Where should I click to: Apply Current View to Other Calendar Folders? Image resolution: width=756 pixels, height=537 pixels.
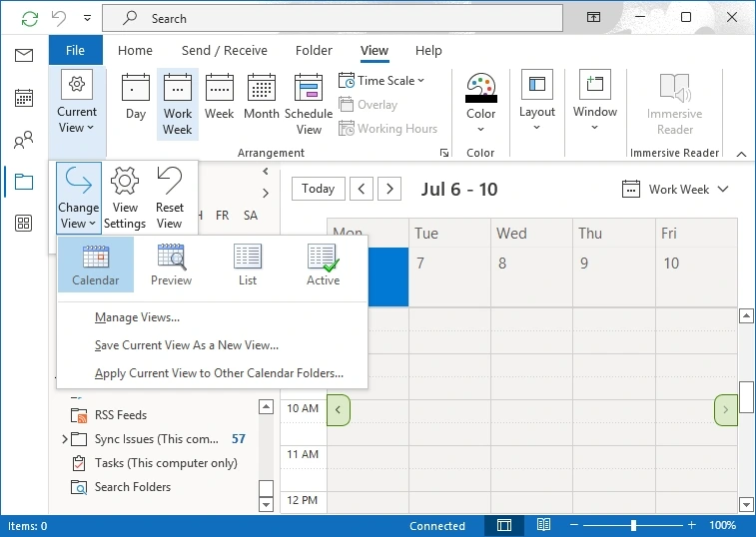[212, 373]
